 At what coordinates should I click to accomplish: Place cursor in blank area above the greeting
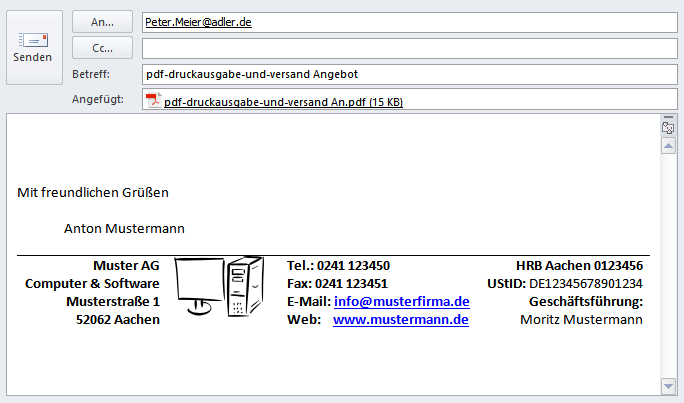coord(300,150)
